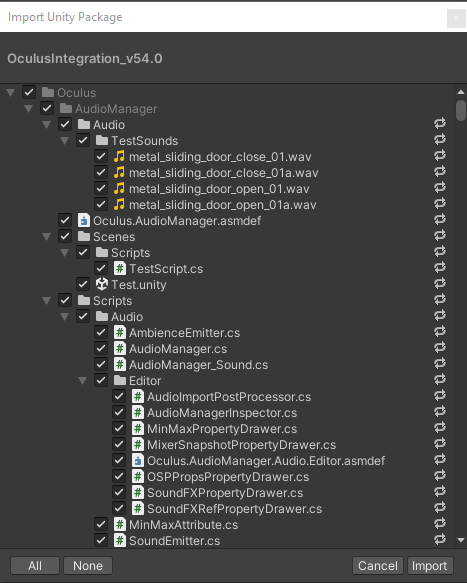The width and height of the screenshot is (467, 583).
Task: Uncheck the metal_sliding_door_open_01a.wav checkbox
Action: (101, 204)
